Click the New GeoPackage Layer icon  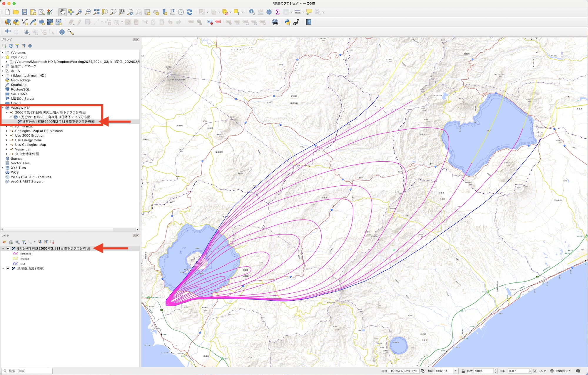point(16,22)
